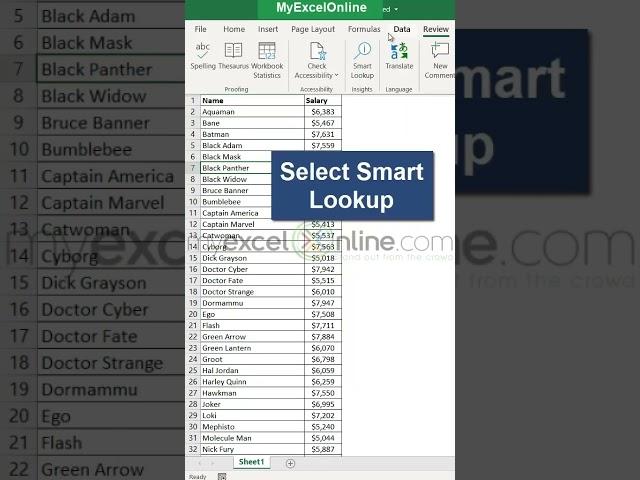Select cell containing Green Lantern
The height and width of the screenshot is (480, 640).
click(x=252, y=348)
